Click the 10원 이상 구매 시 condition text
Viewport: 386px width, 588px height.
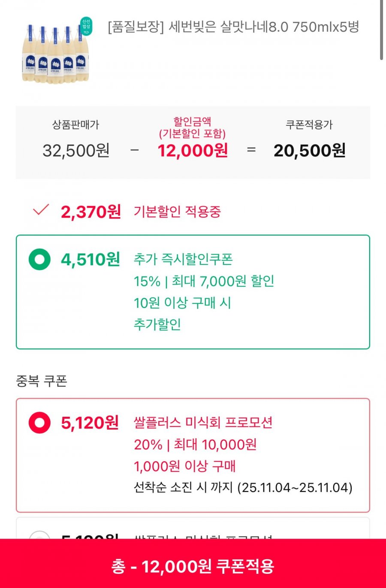pyautogui.click(x=182, y=303)
